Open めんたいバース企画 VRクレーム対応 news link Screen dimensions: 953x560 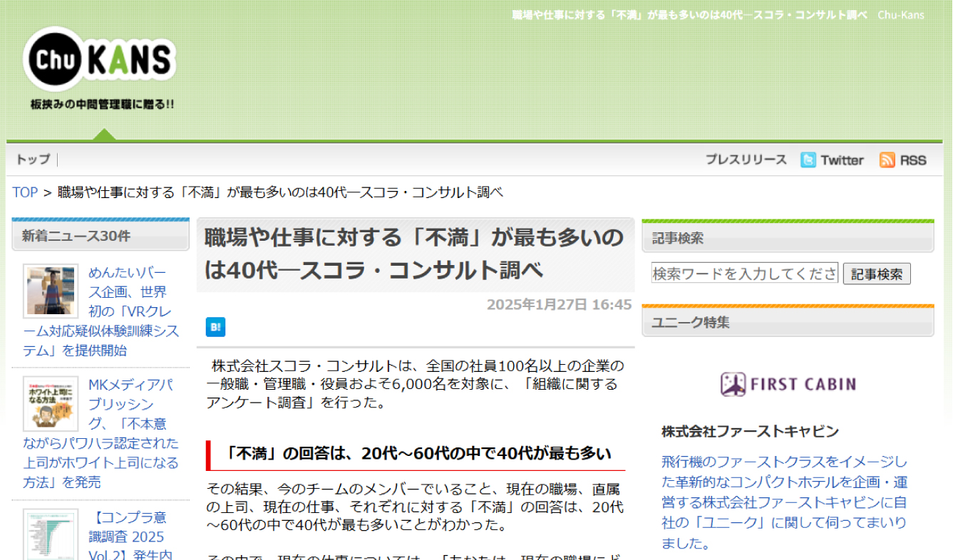101,311
